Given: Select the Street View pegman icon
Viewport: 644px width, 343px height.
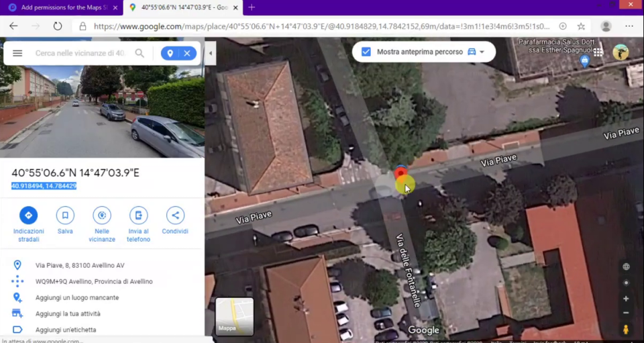Looking at the screenshot, I should click(x=626, y=330).
